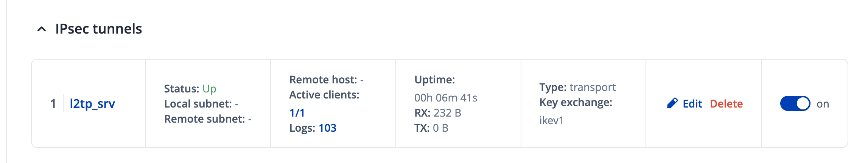Click the RX 232 B value

(x=447, y=113)
